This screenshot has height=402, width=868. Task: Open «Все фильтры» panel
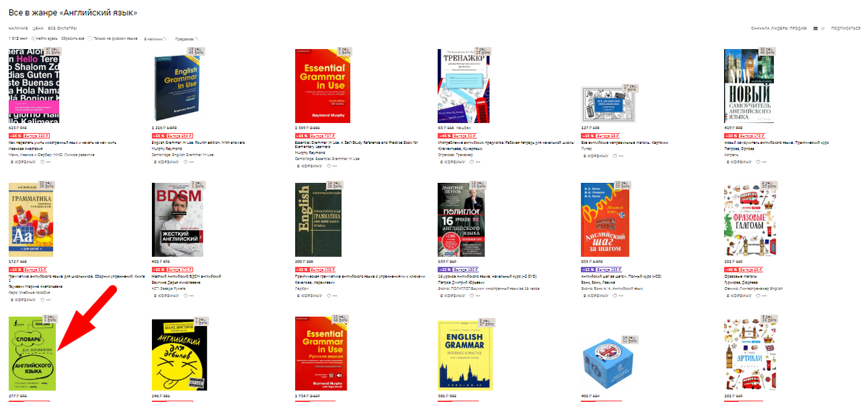click(62, 27)
